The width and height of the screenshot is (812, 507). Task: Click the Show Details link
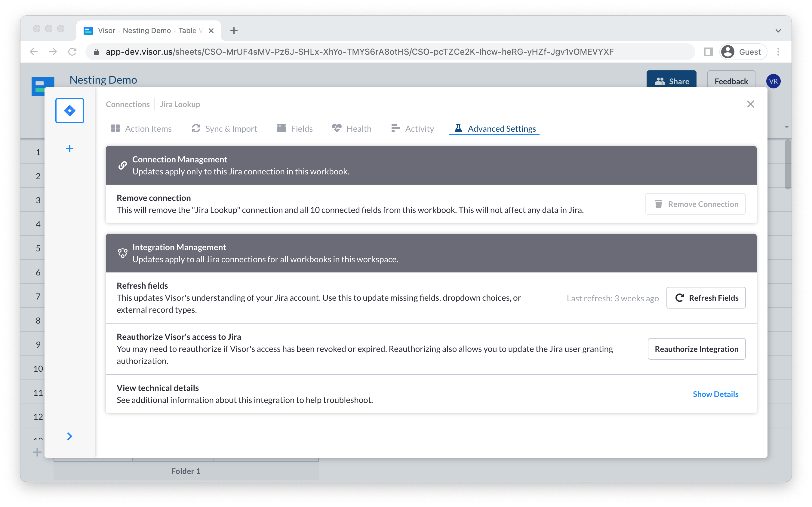pos(715,394)
